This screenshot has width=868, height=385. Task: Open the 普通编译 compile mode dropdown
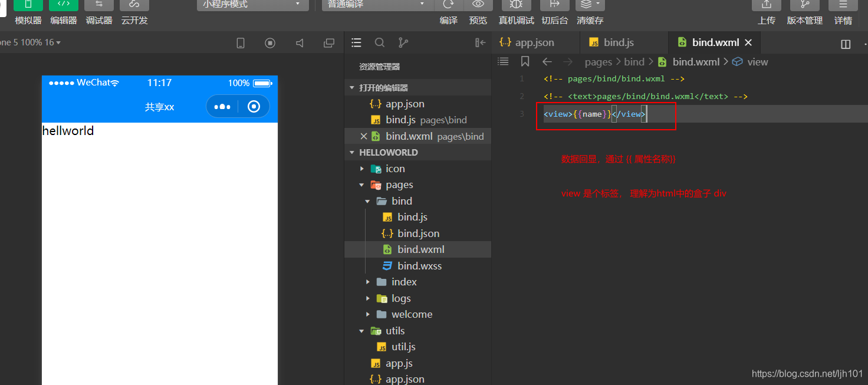point(377,5)
